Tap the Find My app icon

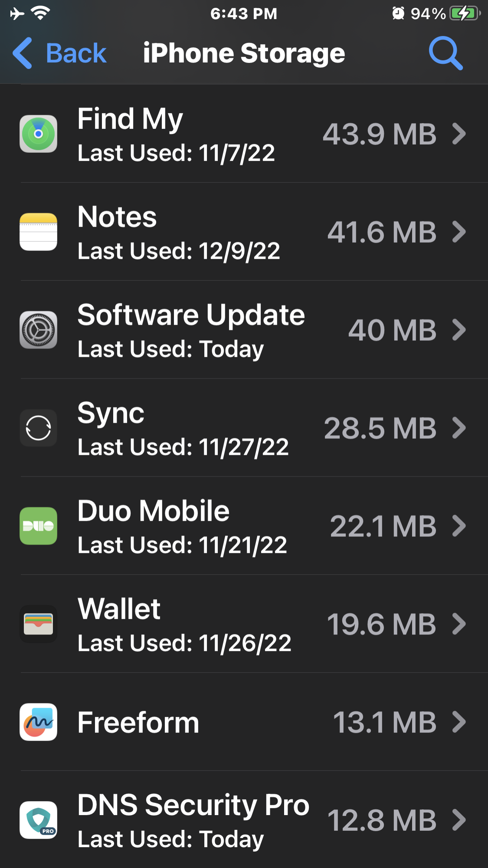tap(38, 134)
